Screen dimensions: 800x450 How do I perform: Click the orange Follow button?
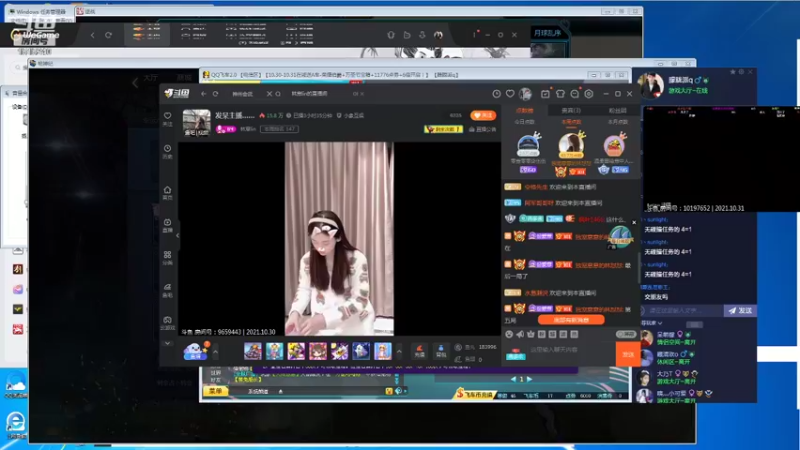pyautogui.click(x=483, y=115)
